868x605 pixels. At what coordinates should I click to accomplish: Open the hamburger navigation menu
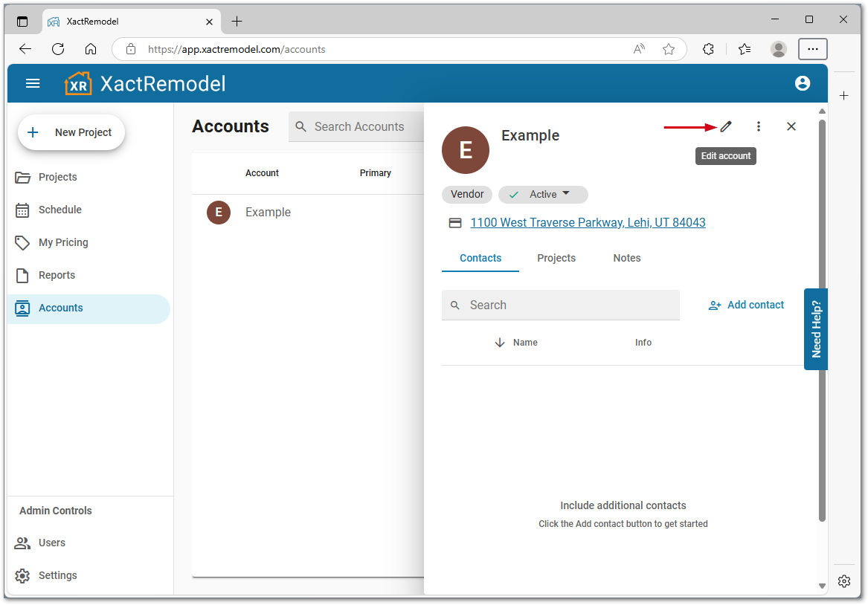(33, 83)
